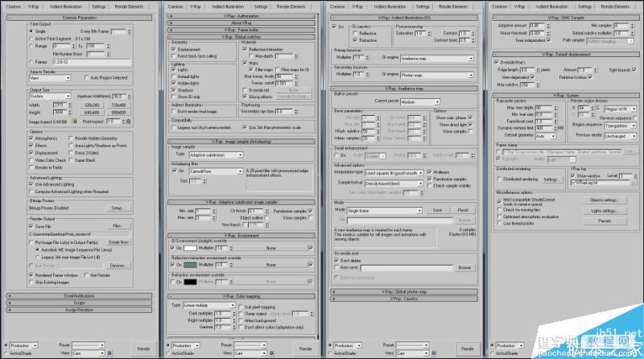Open the Current preset Medium dropdown
This screenshot has width=644, height=359.
tap(420, 101)
